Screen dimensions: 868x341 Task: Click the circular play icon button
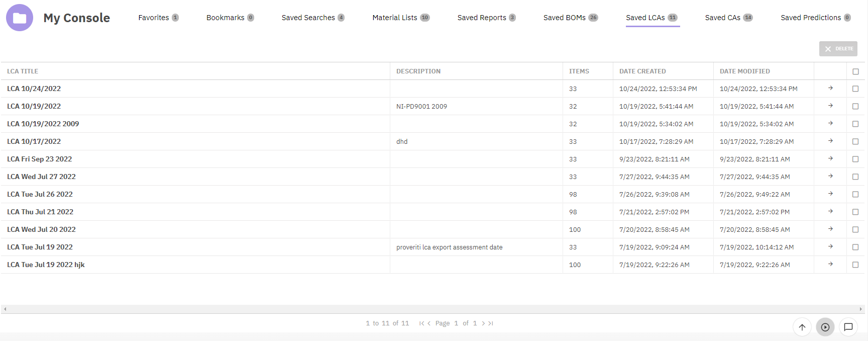point(825,327)
